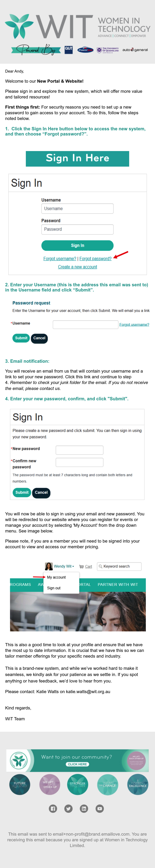155x868 pixels.
Task: Click the Forgot password? link
Action: tap(95, 258)
